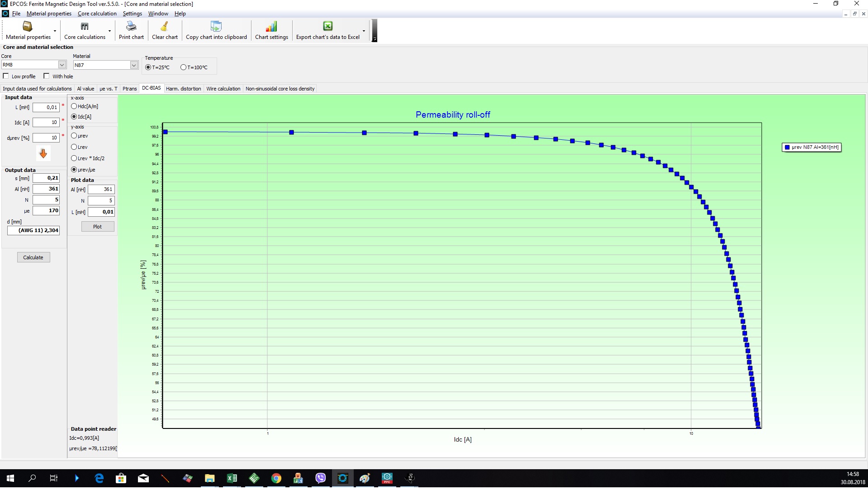Viewport: 868px width, 490px height.
Task: Open Input data used for calculations tab
Action: [x=37, y=89]
